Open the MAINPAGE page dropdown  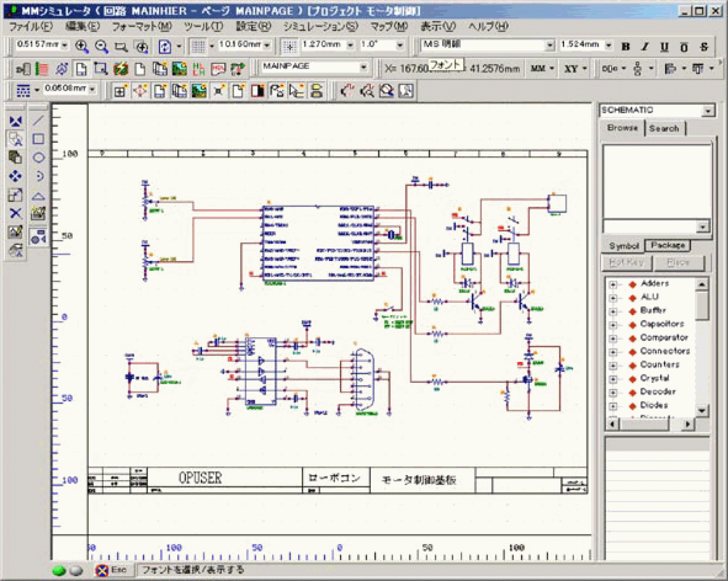[363, 67]
